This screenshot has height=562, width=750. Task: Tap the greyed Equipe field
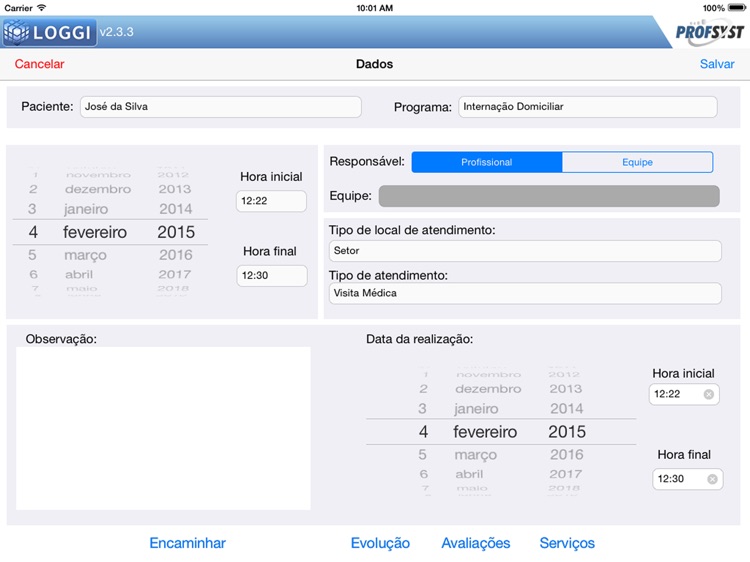(549, 196)
